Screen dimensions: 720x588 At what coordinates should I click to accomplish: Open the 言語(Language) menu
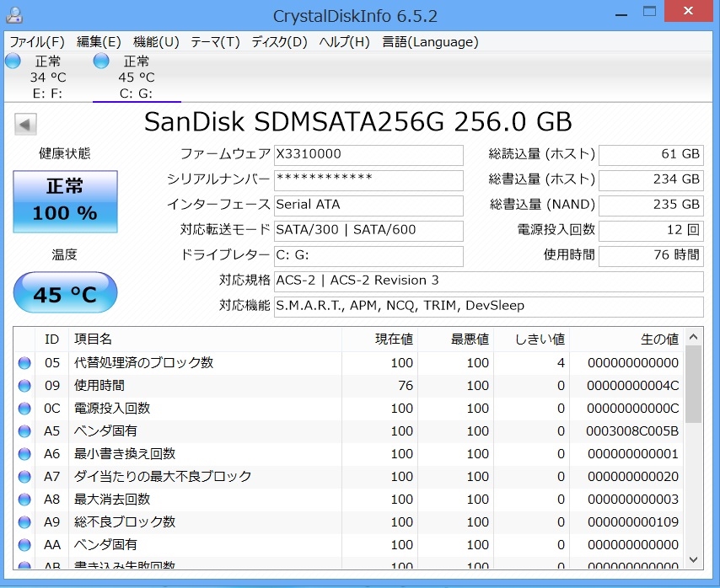click(430, 42)
